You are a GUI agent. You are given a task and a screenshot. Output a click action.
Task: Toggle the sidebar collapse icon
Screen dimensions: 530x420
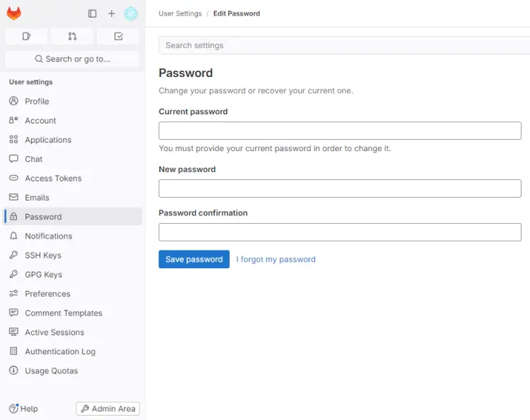pyautogui.click(x=92, y=13)
